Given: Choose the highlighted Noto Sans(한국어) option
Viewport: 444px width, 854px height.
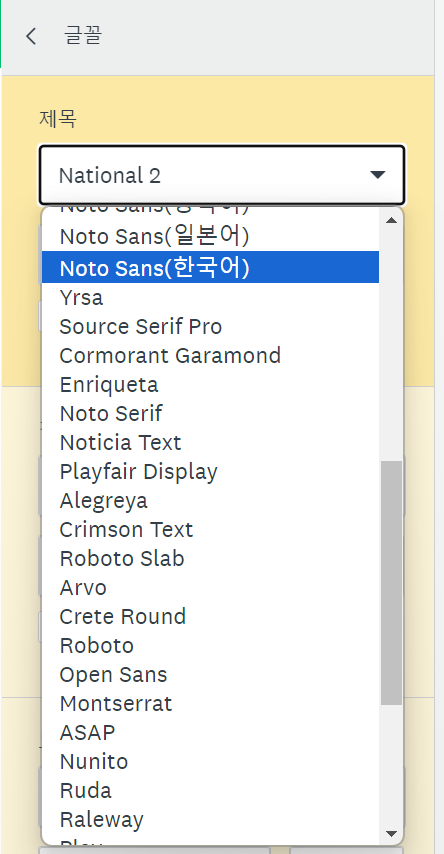Looking at the screenshot, I should tap(210, 267).
